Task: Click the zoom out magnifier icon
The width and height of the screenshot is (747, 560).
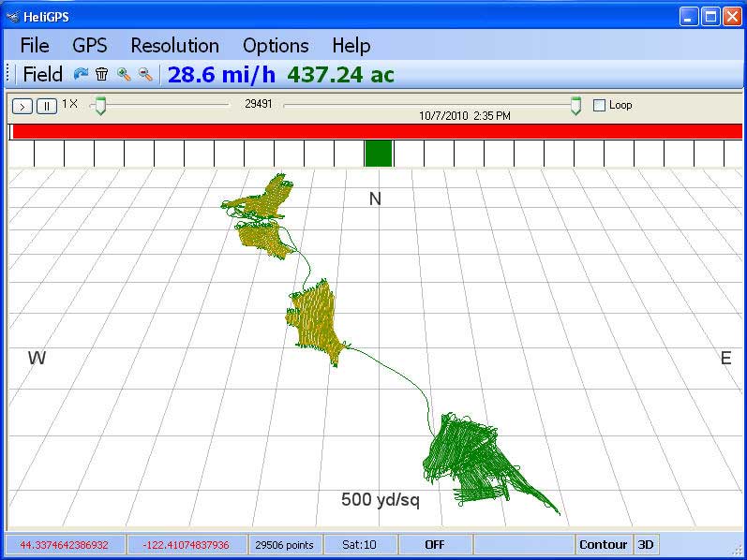Action: click(x=145, y=75)
